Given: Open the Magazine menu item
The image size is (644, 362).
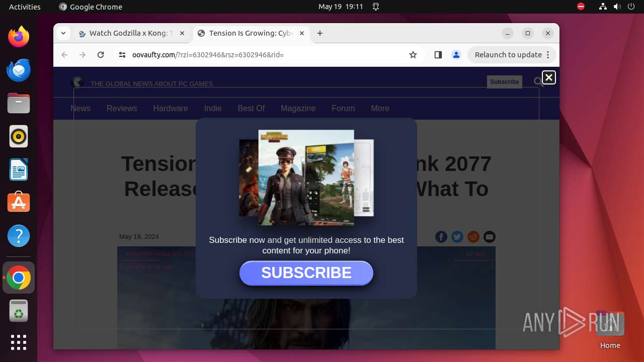Looking at the screenshot, I should (x=298, y=108).
